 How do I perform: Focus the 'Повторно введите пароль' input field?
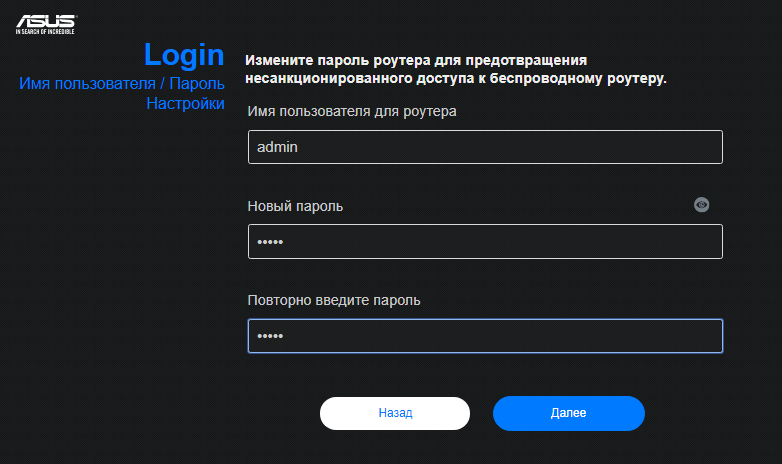point(485,336)
